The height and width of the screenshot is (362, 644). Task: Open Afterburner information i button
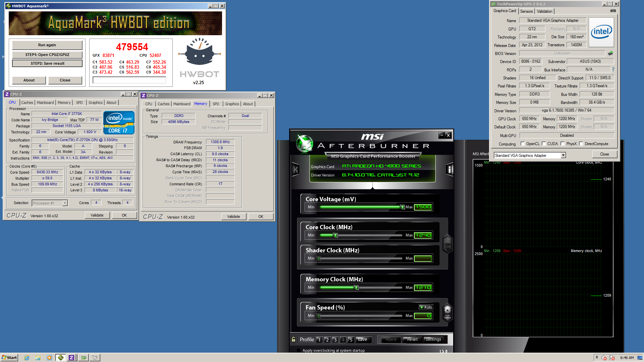click(449, 169)
